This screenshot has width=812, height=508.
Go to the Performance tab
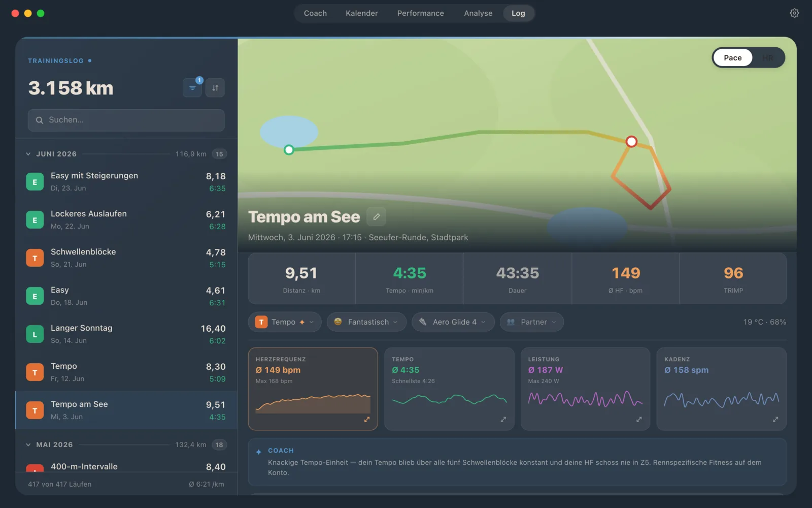[x=421, y=13]
